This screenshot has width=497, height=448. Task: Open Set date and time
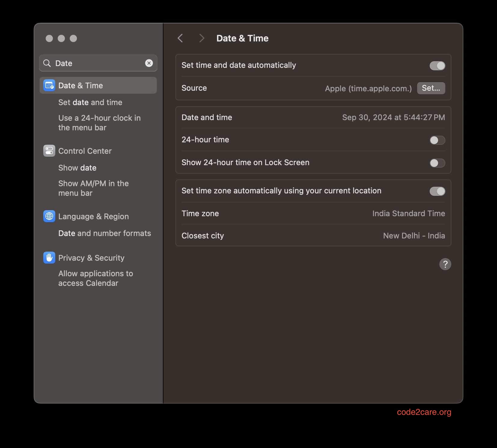[x=90, y=102]
